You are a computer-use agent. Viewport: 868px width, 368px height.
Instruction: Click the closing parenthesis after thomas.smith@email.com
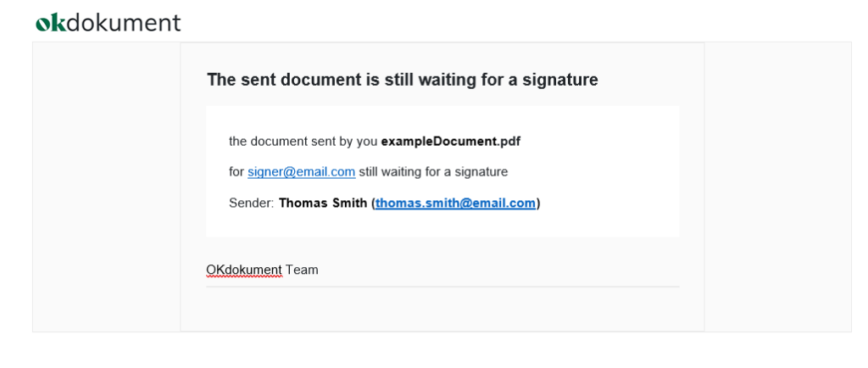538,204
